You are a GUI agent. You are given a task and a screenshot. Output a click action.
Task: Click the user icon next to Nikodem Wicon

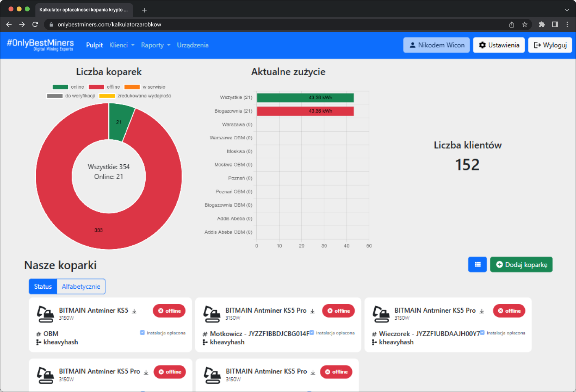[412, 45]
